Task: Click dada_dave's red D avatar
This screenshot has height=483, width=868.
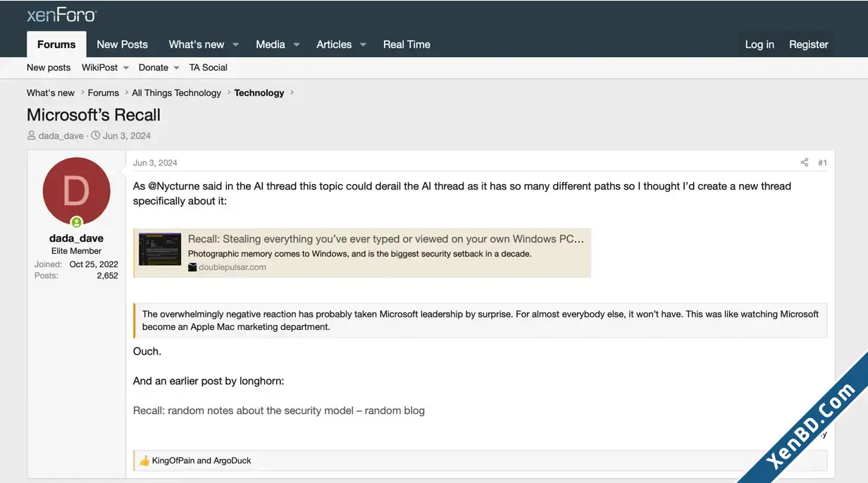Action: [x=76, y=191]
